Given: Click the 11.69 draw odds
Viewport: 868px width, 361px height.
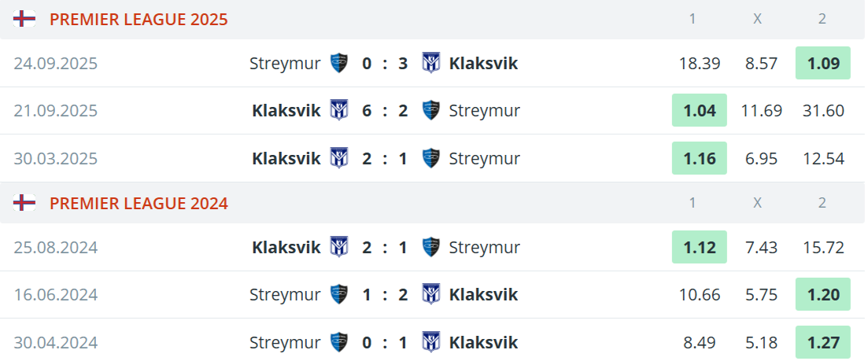Looking at the screenshot, I should [x=761, y=110].
